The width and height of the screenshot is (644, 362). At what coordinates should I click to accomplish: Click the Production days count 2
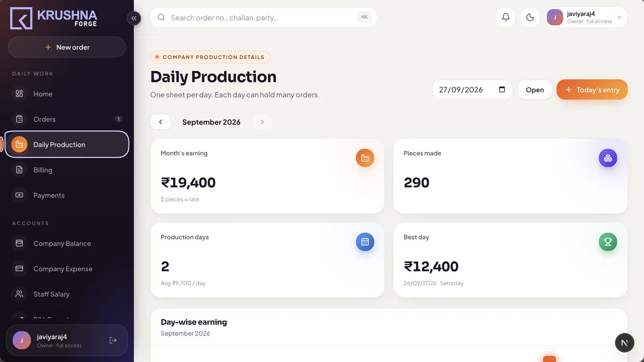click(165, 266)
